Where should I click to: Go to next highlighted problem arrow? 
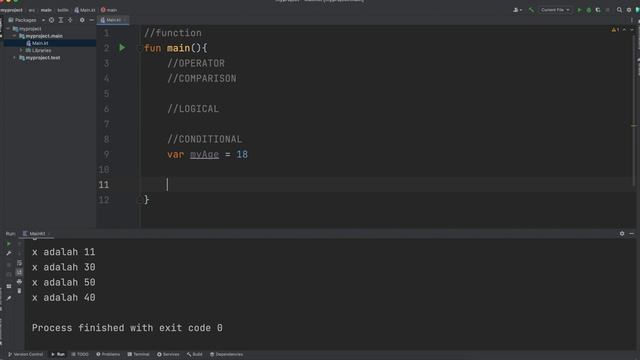pyautogui.click(x=632, y=30)
